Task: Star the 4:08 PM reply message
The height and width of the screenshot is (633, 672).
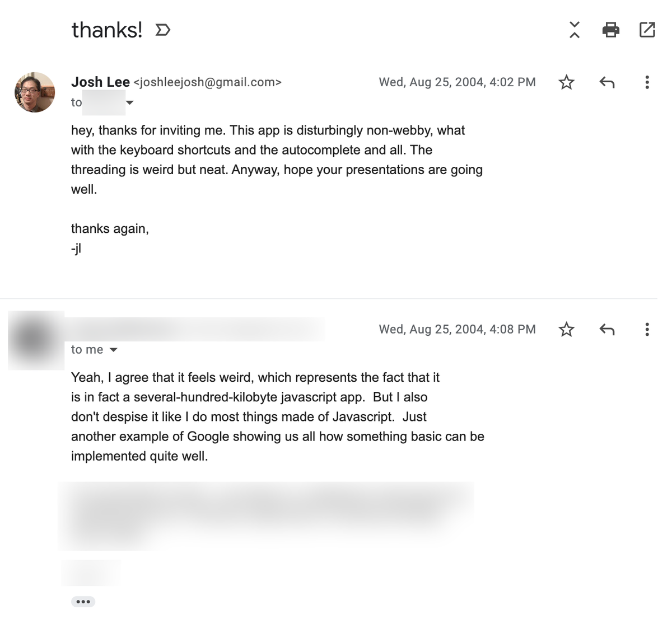Action: tap(566, 330)
